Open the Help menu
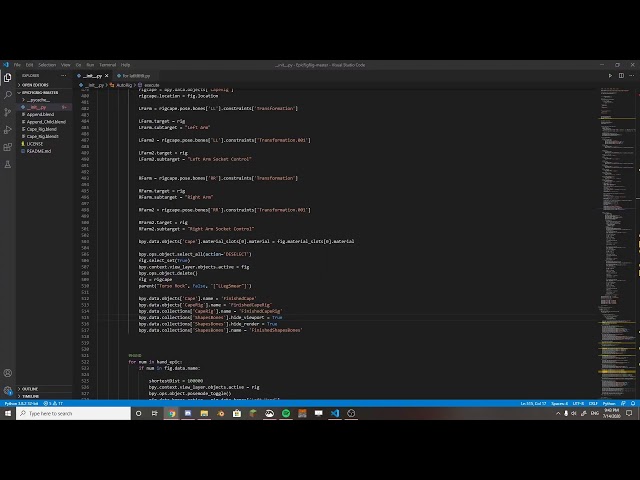This screenshot has height=480, width=640. point(125,65)
